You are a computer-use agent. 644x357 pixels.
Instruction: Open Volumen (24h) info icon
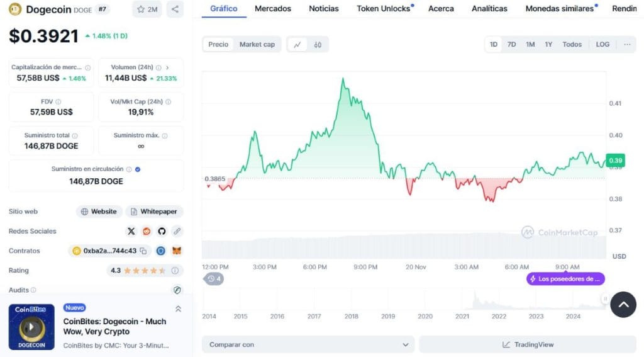tap(158, 67)
